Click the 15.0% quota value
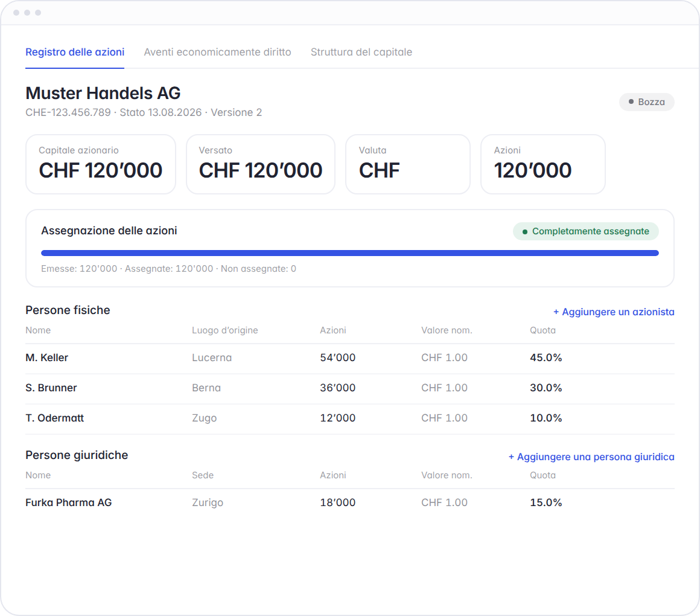700x616 pixels. (546, 502)
